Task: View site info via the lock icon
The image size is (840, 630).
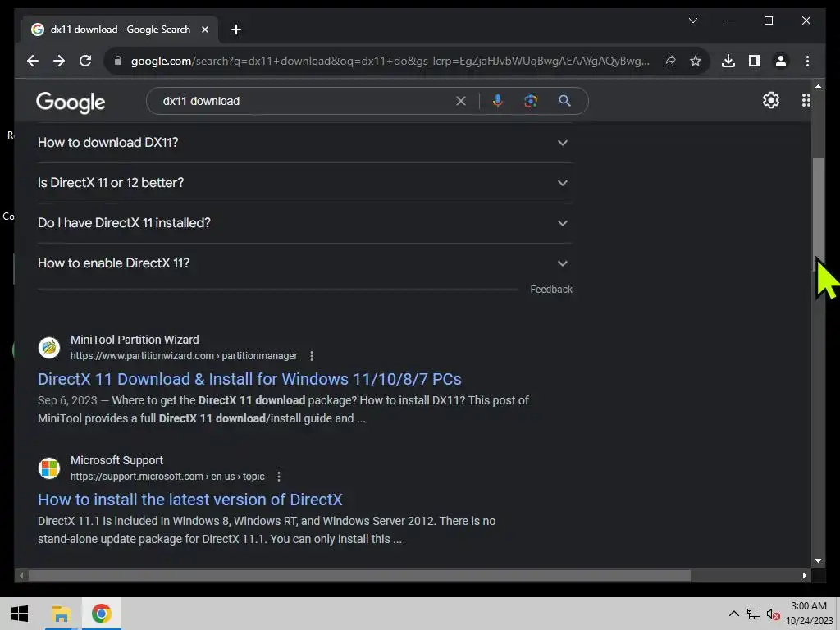Action: tap(118, 61)
